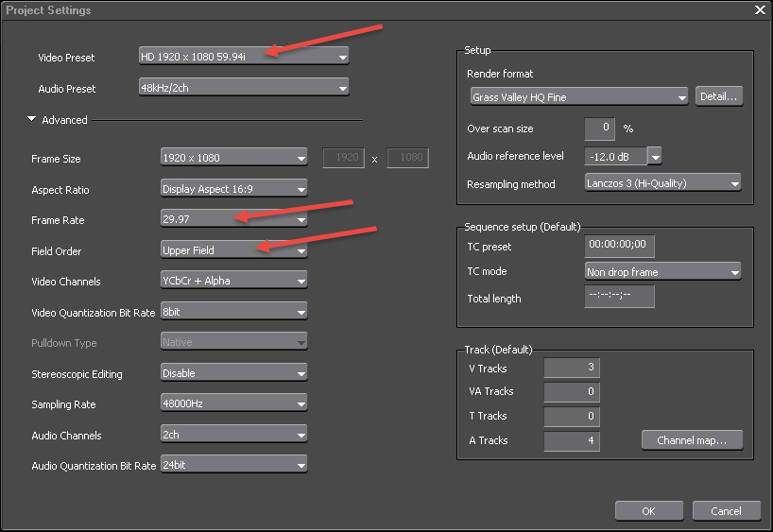Open the TC mode dropdown

point(662,272)
